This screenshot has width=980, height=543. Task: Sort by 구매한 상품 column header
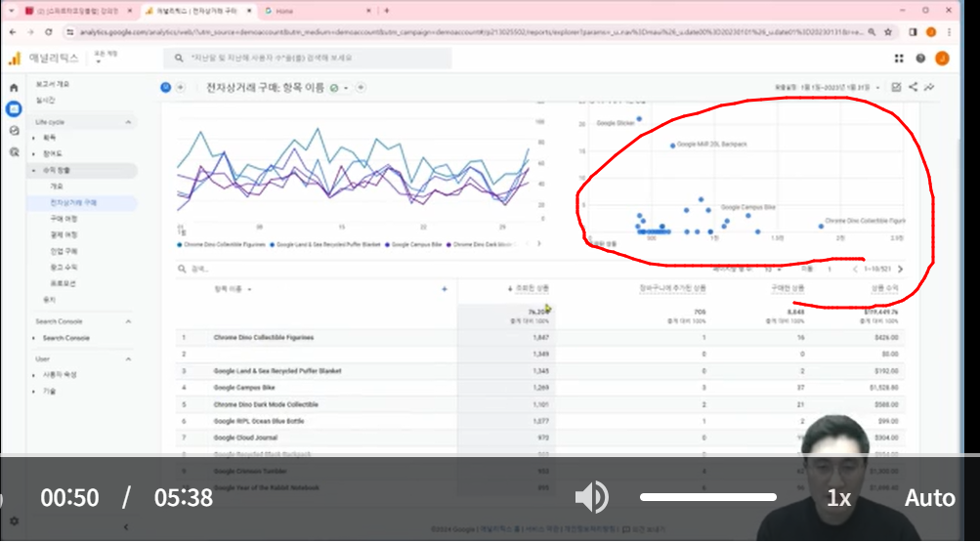788,289
